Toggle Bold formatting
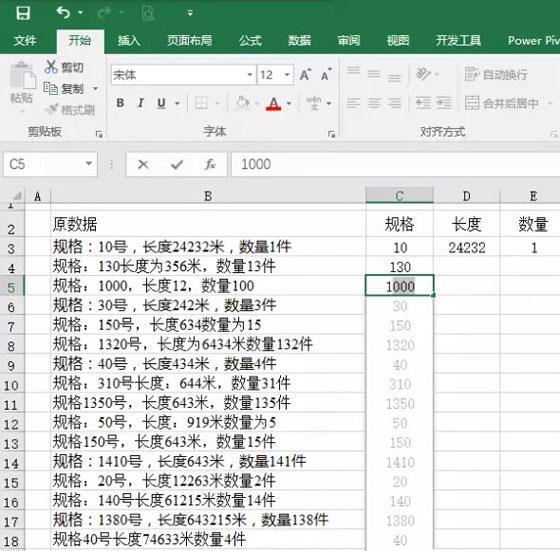The image size is (560, 551). [120, 103]
